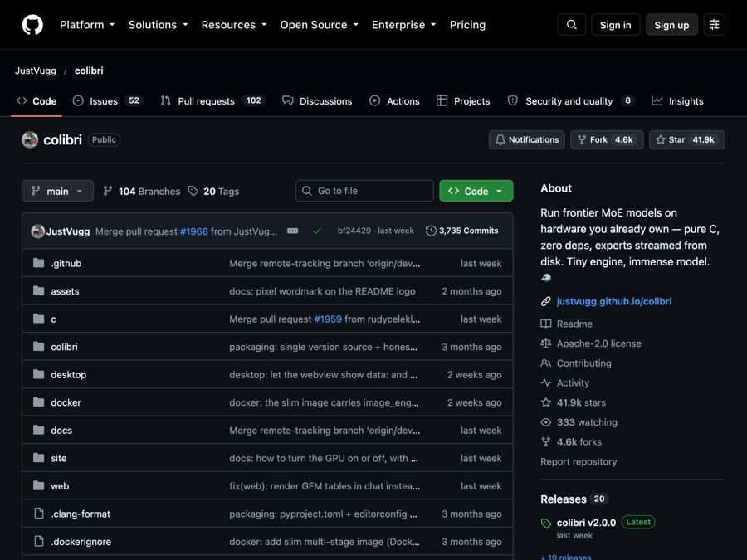Click the commit history clock icon

431,231
